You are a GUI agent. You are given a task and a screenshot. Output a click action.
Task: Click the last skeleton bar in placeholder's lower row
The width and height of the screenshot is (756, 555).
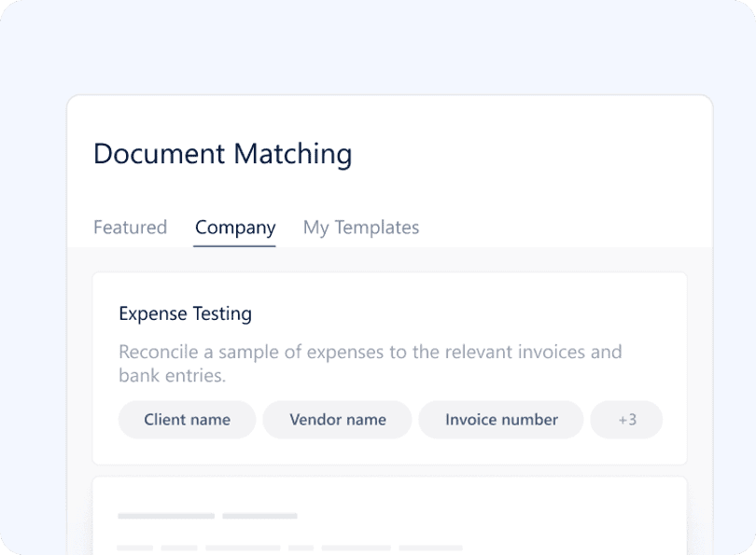tap(430, 548)
